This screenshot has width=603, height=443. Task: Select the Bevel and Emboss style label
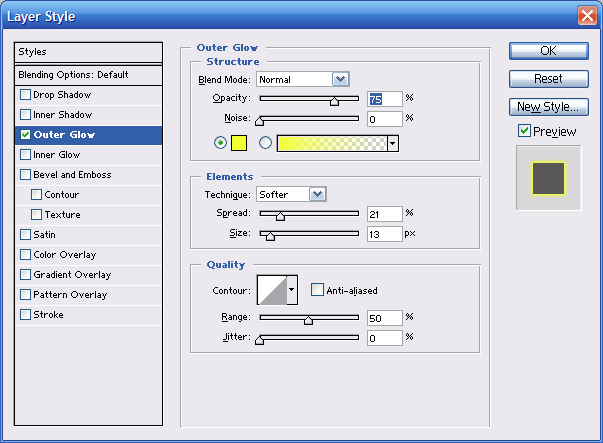pyautogui.click(x=72, y=175)
